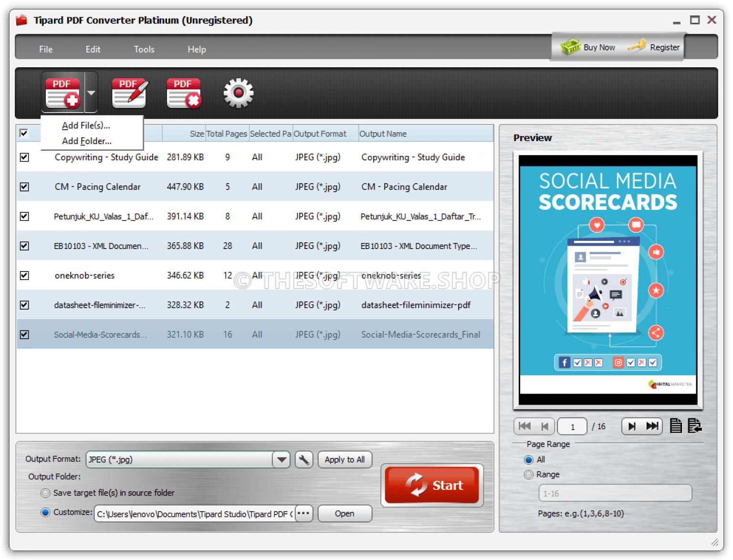Uncheck CM - Pacing Calendar row checkbox
Screen dimensions: 733x560
coord(24,187)
